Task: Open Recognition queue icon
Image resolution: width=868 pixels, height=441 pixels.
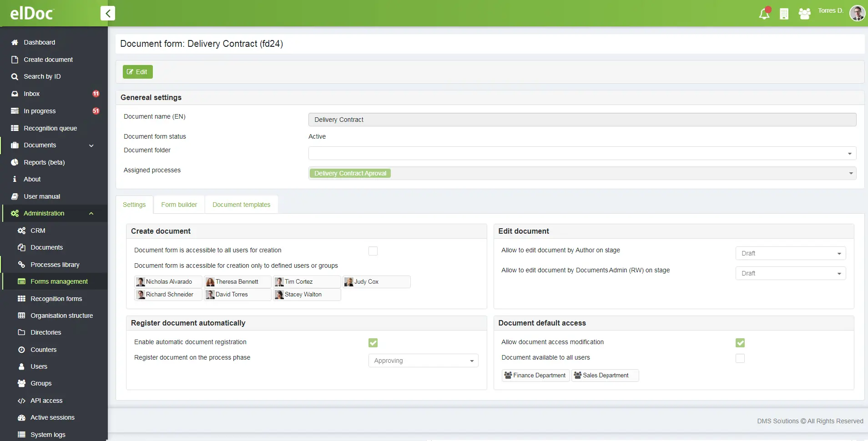Action: [15, 128]
